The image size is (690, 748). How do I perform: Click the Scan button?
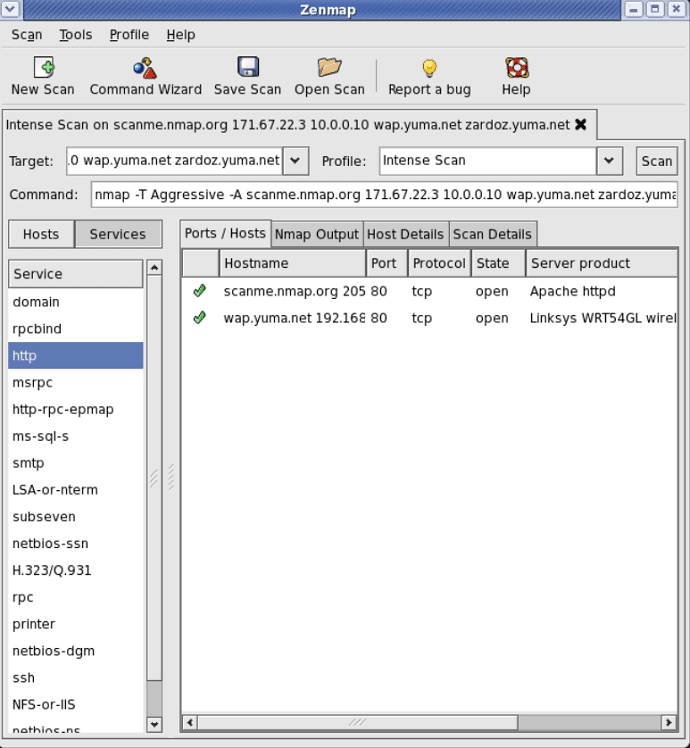(x=657, y=161)
